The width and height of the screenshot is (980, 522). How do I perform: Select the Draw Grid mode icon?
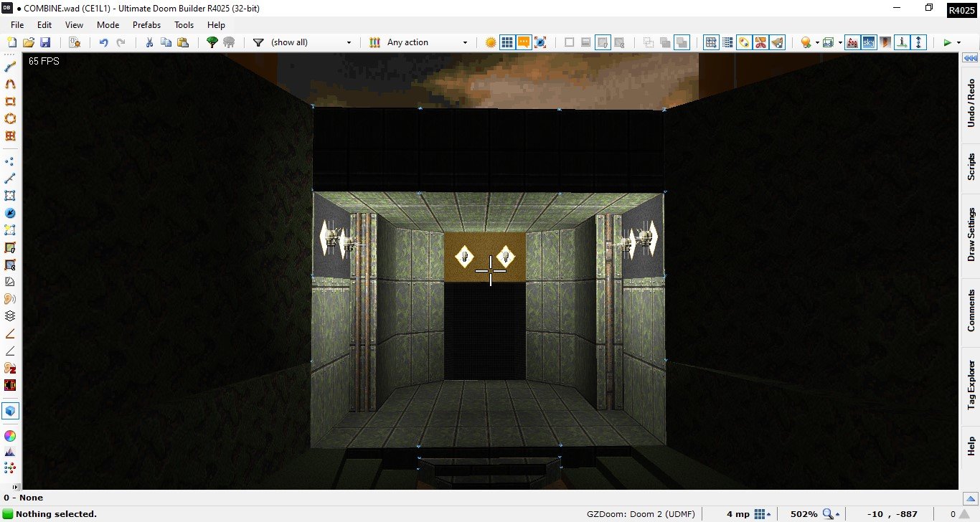coord(10,136)
